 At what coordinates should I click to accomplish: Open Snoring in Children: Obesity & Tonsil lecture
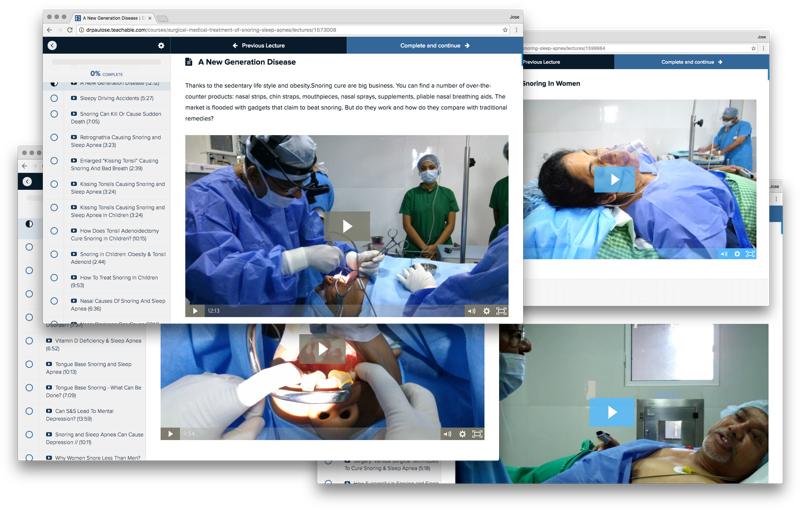(x=118, y=258)
